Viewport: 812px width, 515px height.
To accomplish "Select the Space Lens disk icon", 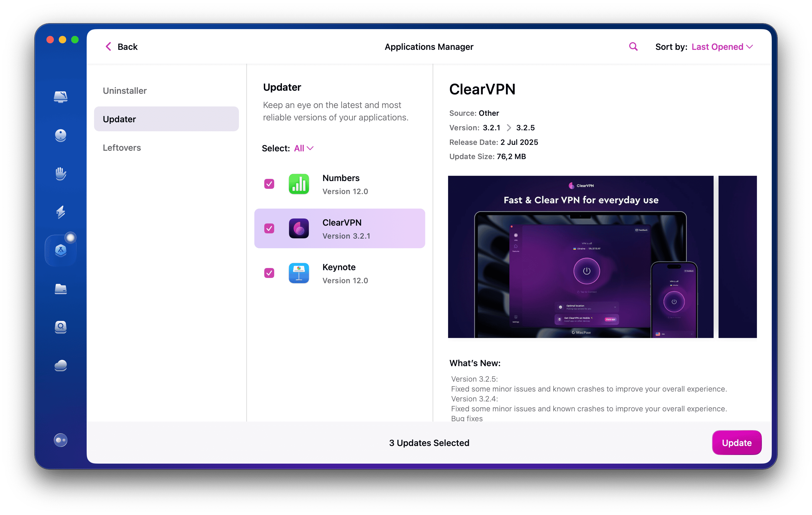I will (61, 327).
